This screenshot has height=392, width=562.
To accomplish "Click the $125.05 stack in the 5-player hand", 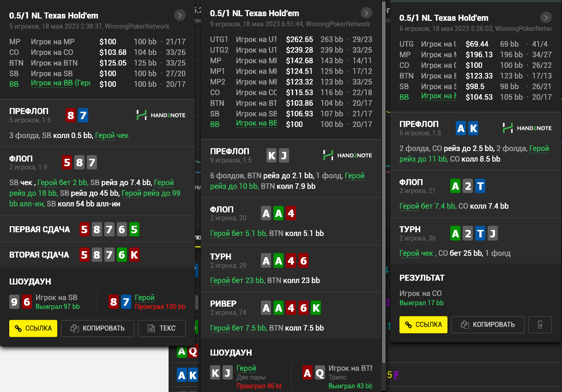I will click(x=113, y=63).
